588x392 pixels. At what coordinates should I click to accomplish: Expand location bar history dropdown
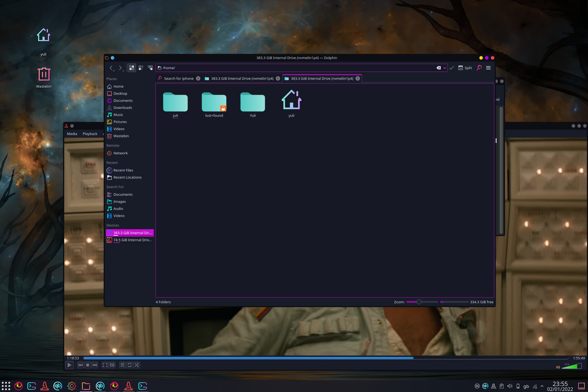(x=445, y=68)
